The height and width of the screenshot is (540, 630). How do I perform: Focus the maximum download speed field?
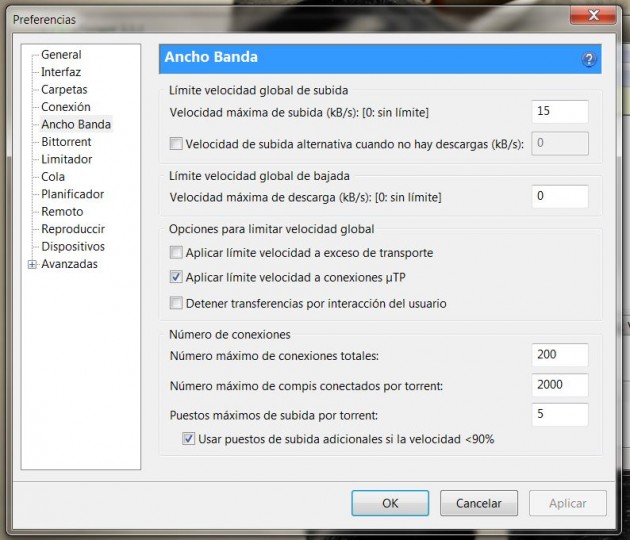click(559, 197)
